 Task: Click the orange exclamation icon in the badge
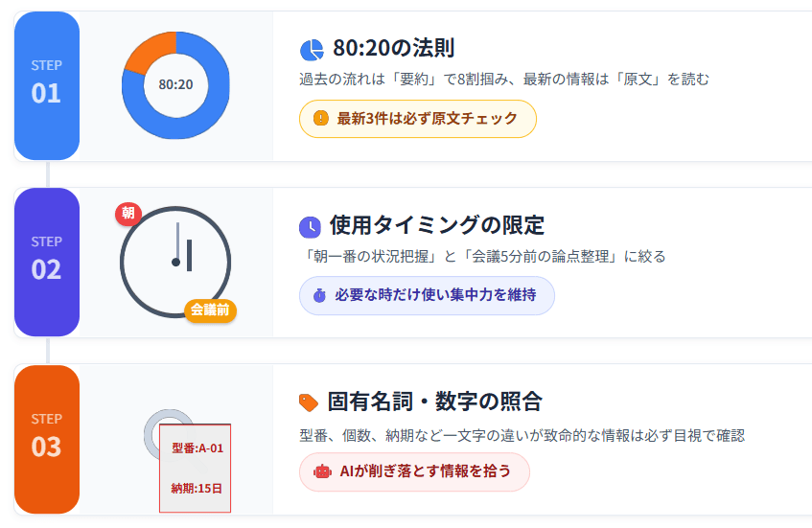tap(321, 119)
